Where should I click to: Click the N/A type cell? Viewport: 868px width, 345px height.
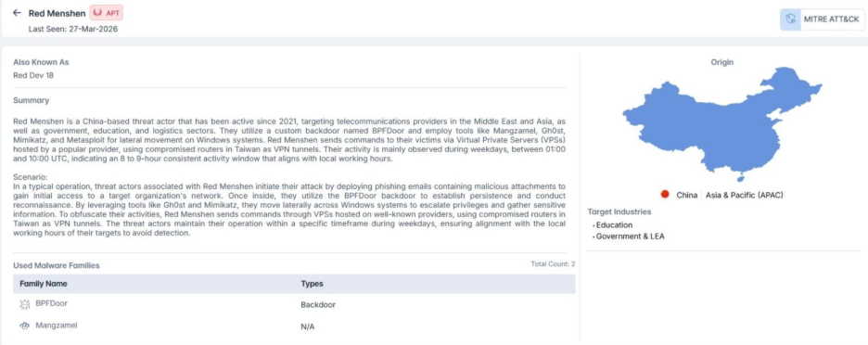tap(307, 326)
